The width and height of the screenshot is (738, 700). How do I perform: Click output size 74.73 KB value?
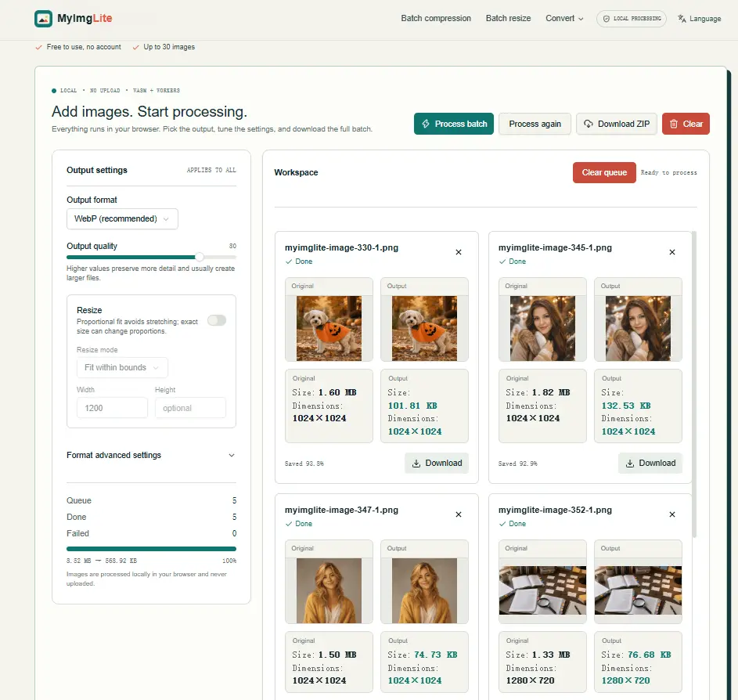point(436,655)
